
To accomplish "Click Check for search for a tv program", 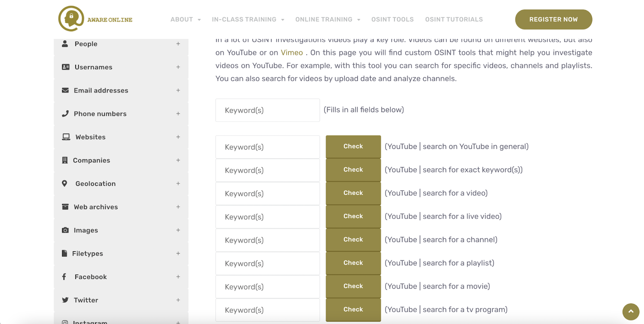I will tap(353, 310).
